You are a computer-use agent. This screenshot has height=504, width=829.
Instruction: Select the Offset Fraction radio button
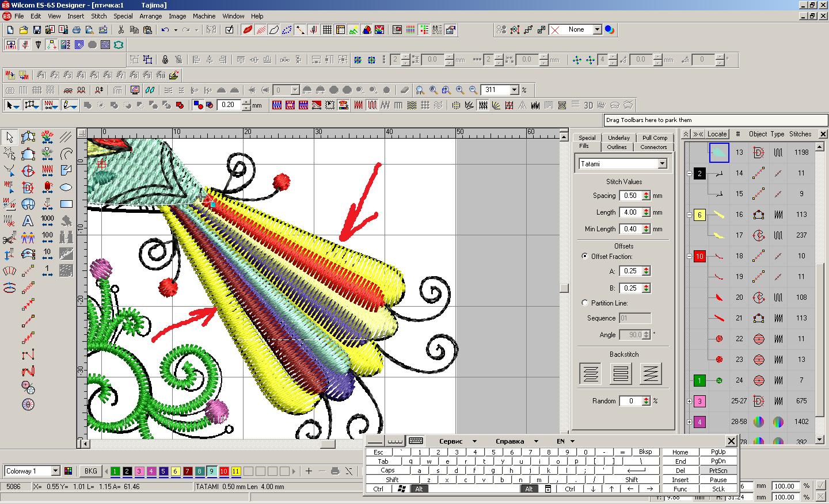tap(585, 256)
